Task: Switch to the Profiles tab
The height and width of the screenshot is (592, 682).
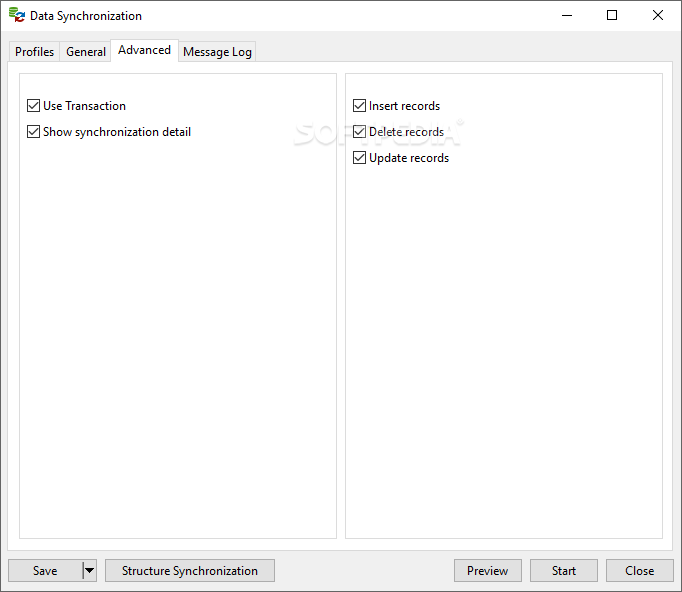Action: (x=34, y=52)
